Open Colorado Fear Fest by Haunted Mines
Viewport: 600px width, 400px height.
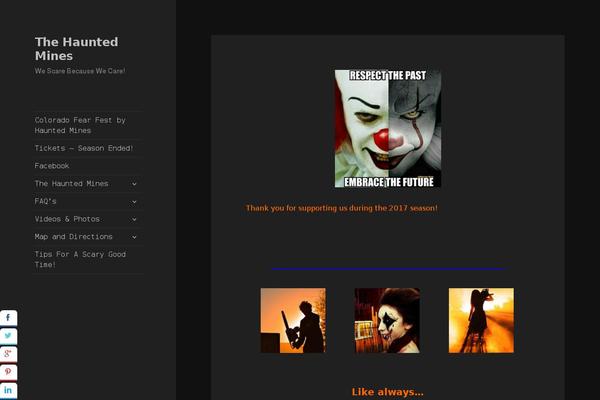(80, 125)
